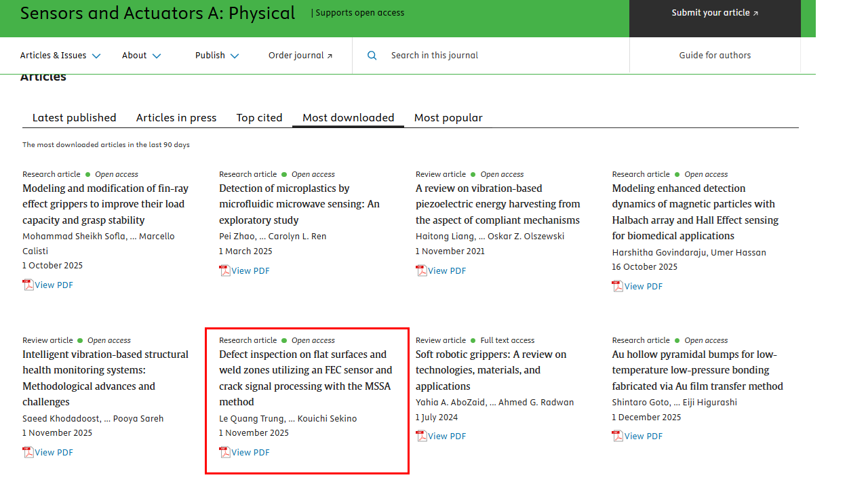Viewport: 868px width, 488px height.
Task: Click PDF icon for Halbach array article
Action: [x=618, y=287]
